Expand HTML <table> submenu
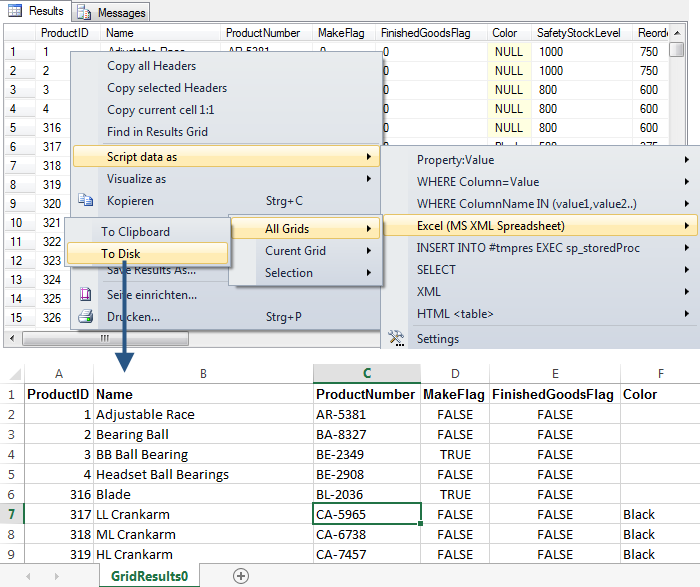Image resolution: width=700 pixels, height=587 pixels. point(540,314)
